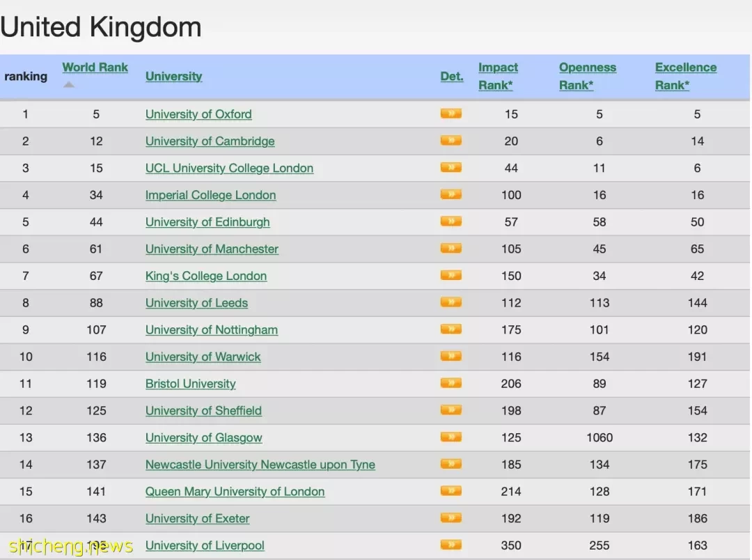Select Manchester's World Rank value 61
The height and width of the screenshot is (560, 752).
96,249
